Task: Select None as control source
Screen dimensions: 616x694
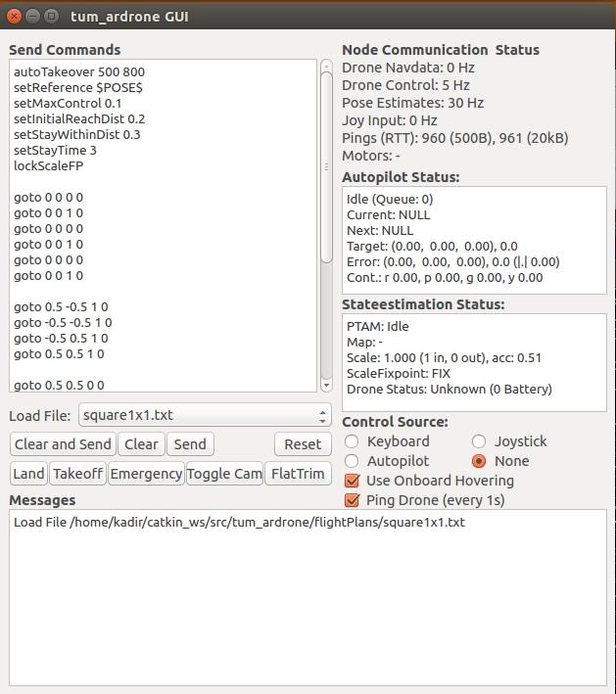Action: tap(479, 461)
